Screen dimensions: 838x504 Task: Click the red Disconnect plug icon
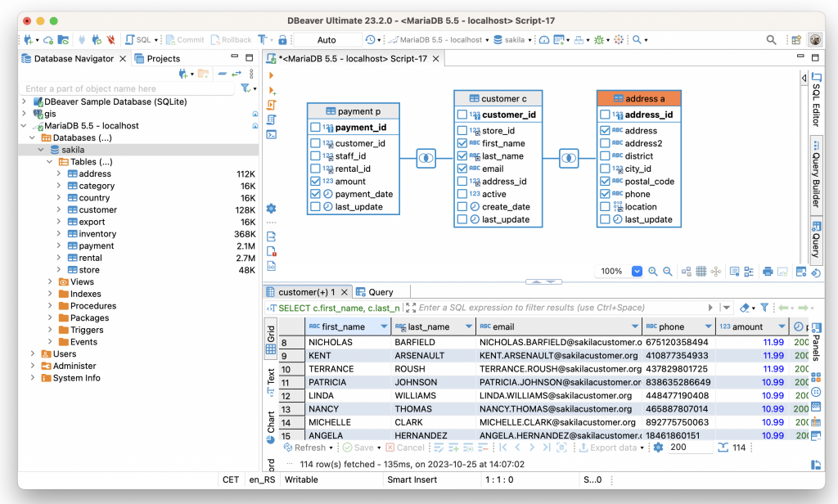(110, 39)
